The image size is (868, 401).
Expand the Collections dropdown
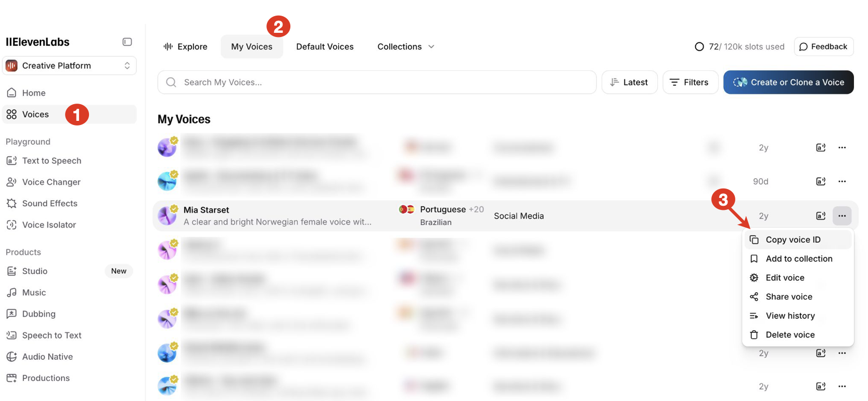click(406, 46)
